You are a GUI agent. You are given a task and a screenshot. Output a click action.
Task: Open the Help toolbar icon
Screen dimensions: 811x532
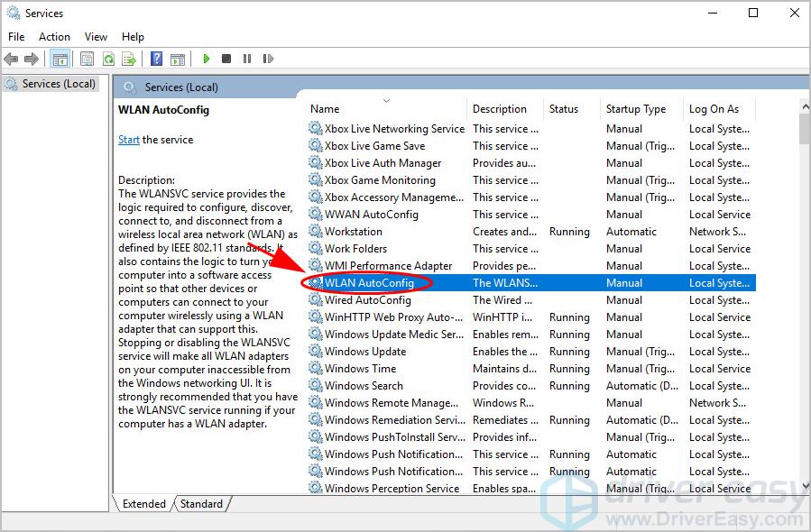pyautogui.click(x=155, y=59)
